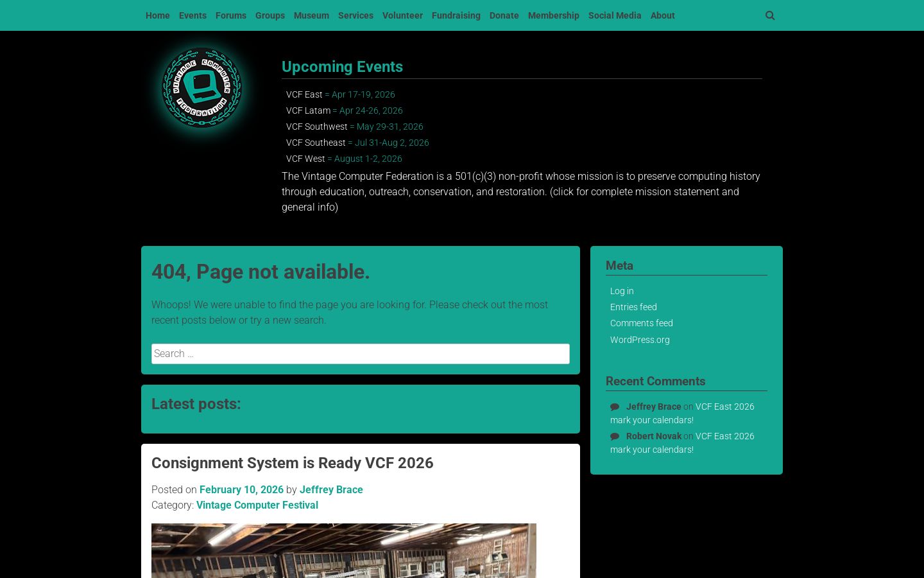Click the February 10, 2026 post date
This screenshot has height=578, width=924.
241,489
